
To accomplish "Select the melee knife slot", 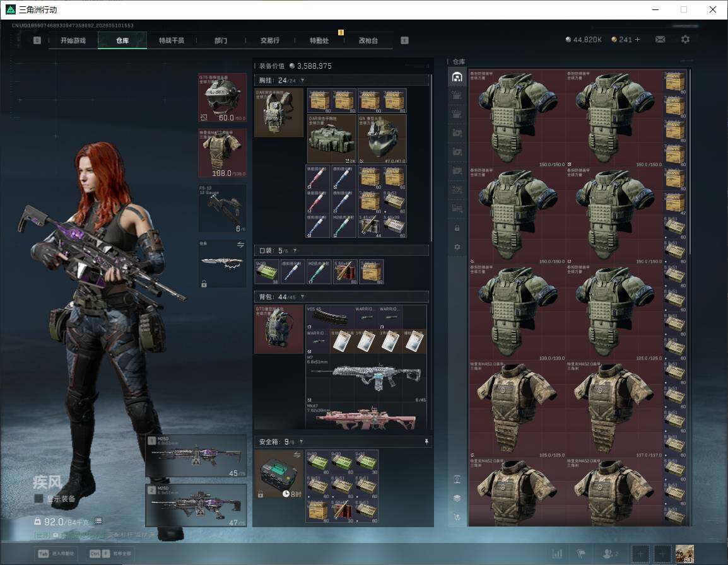I will [223, 264].
